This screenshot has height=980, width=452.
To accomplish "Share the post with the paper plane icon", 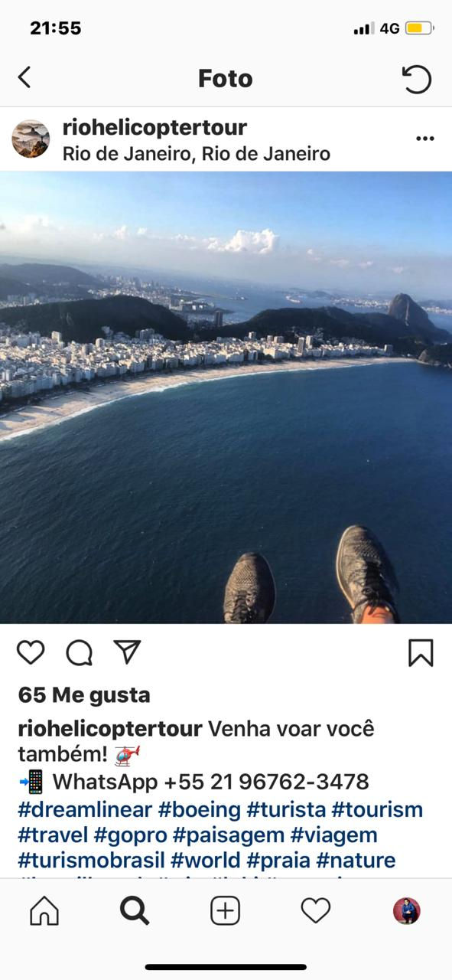I will [127, 652].
